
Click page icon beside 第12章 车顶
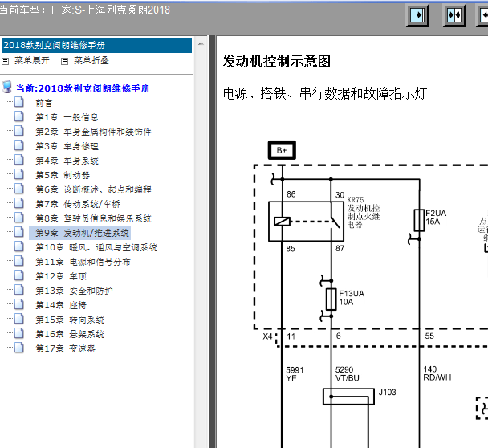coord(19,275)
